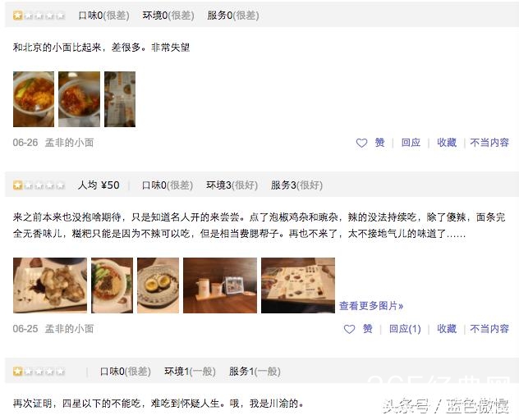Click the star rating of the second review
519x420 pixels.
(39, 185)
